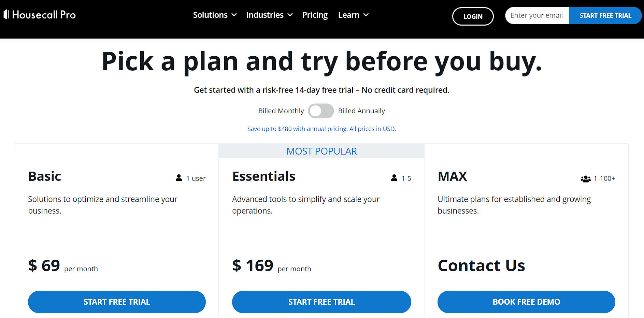Click START FREE TRIAL in the header
644x318 pixels.
605,15
